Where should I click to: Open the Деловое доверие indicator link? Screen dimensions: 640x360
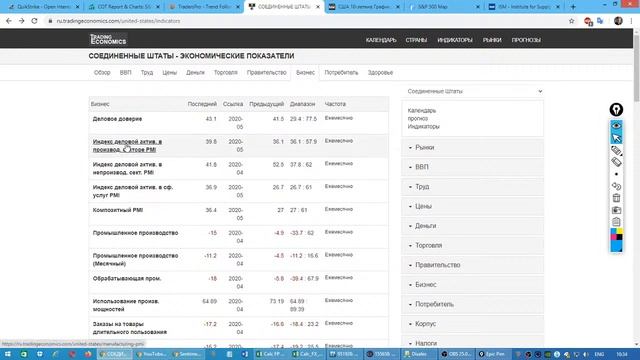pyautogui.click(x=117, y=119)
